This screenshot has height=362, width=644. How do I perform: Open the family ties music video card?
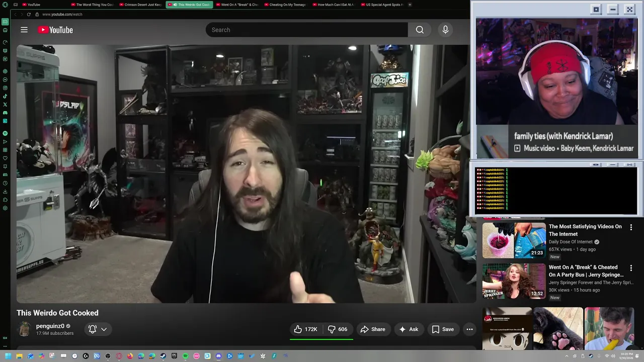click(556, 142)
